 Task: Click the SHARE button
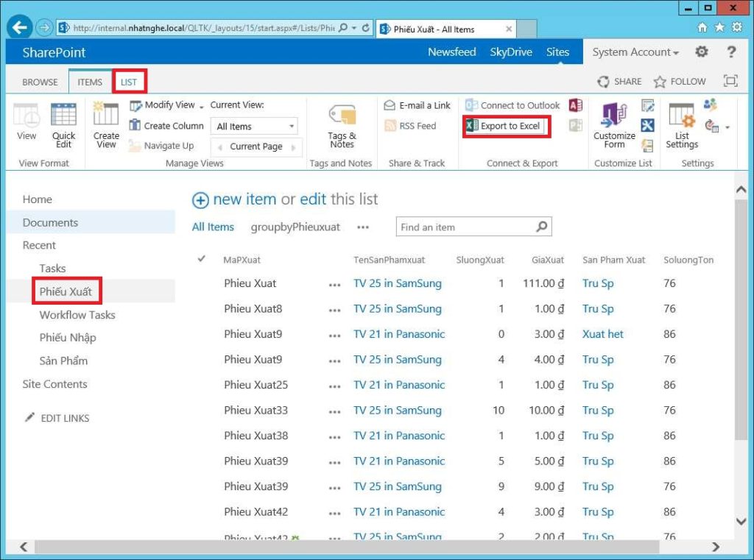[x=619, y=81]
